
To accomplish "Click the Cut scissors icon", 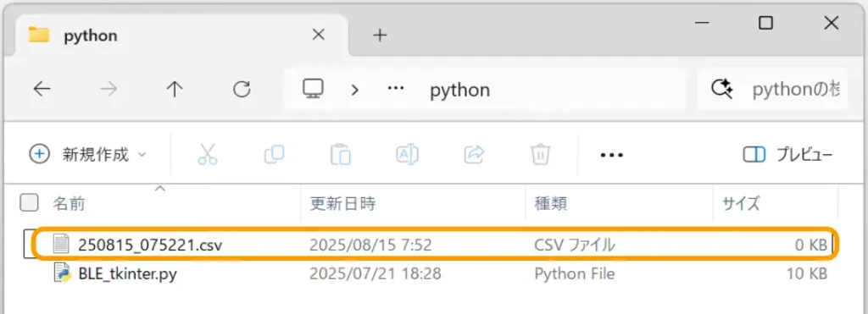I will (208, 154).
